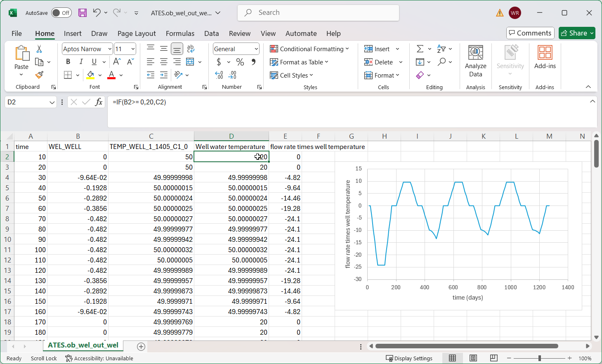Click the Share button
Image resolution: width=602 pixels, height=364 pixels.
[x=577, y=33]
